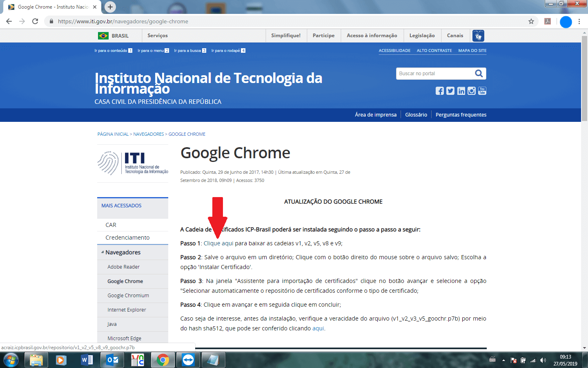Click the VLibras accessibility hands icon
The height and width of the screenshot is (368, 588).
478,36
